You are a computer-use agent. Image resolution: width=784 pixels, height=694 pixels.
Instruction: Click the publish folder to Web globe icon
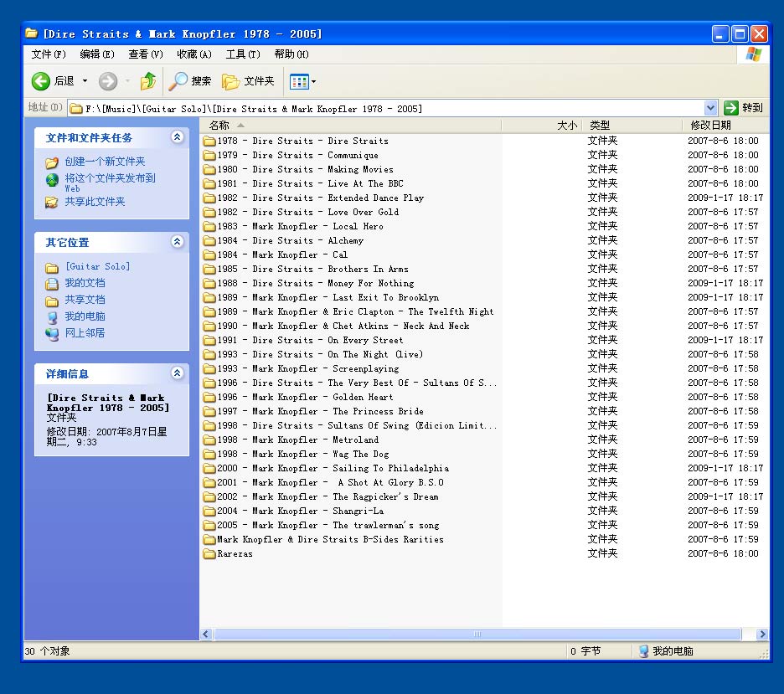coord(52,180)
